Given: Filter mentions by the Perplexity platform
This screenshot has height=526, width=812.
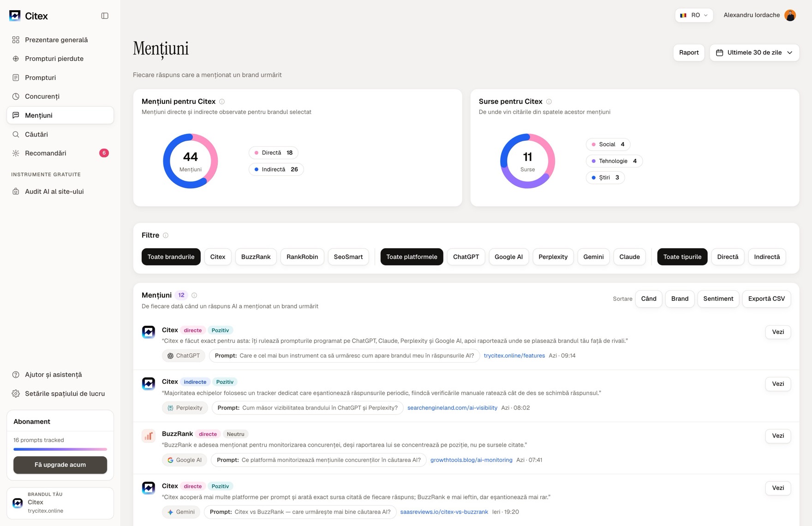Looking at the screenshot, I should click(553, 257).
